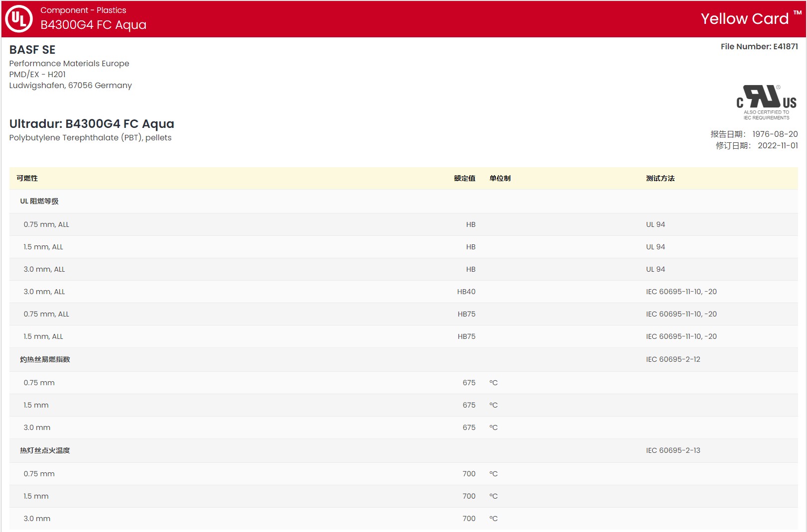Click the 'PMD/EX - H201' line
This screenshot has width=807, height=532.
click(x=37, y=74)
